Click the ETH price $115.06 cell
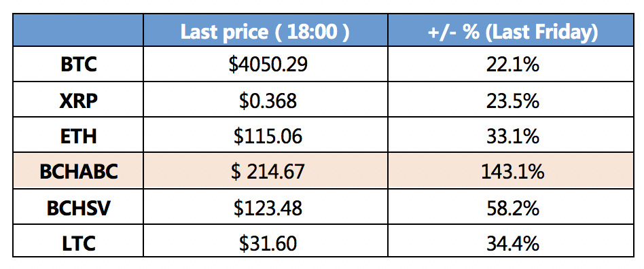Screen dimensions: 644x269 point(266,135)
